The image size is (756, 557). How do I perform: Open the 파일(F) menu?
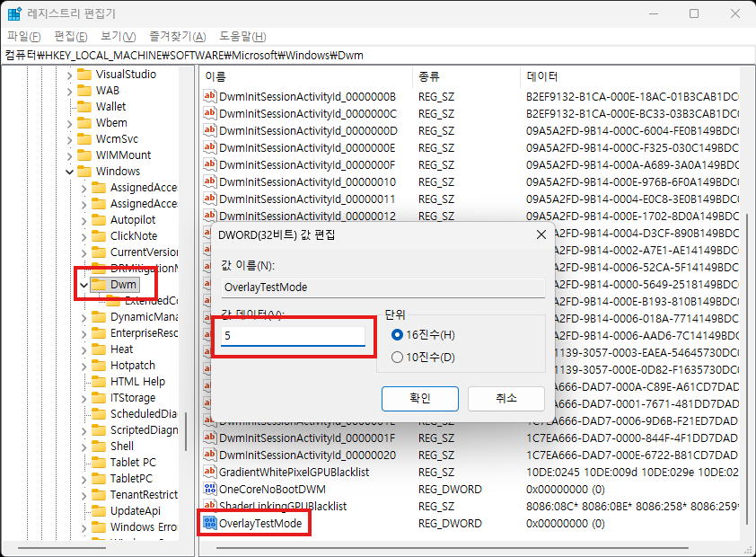[24, 36]
